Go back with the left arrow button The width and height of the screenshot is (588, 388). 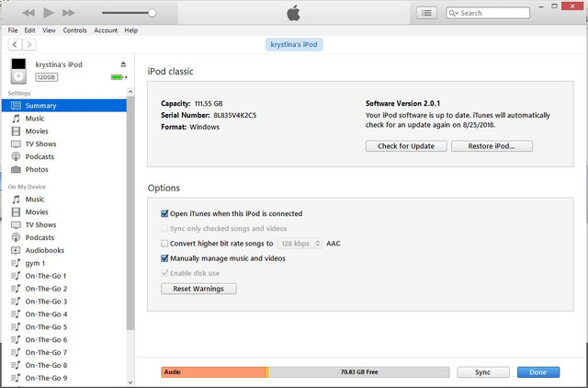tap(15, 45)
